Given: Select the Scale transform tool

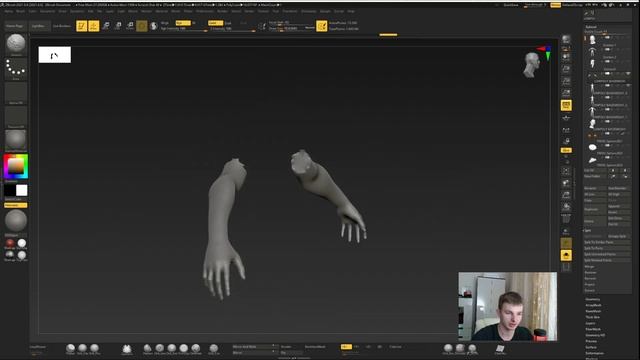Looking at the screenshot, I should [118, 26].
